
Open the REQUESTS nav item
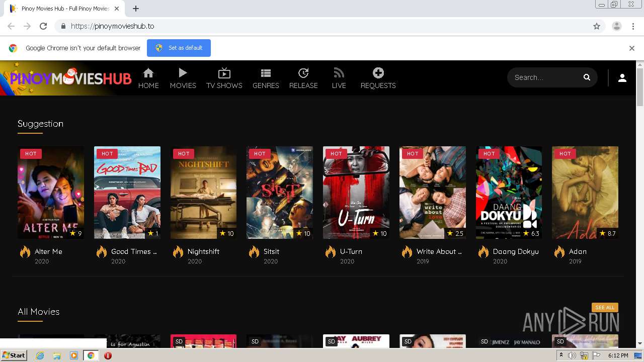coord(378,79)
